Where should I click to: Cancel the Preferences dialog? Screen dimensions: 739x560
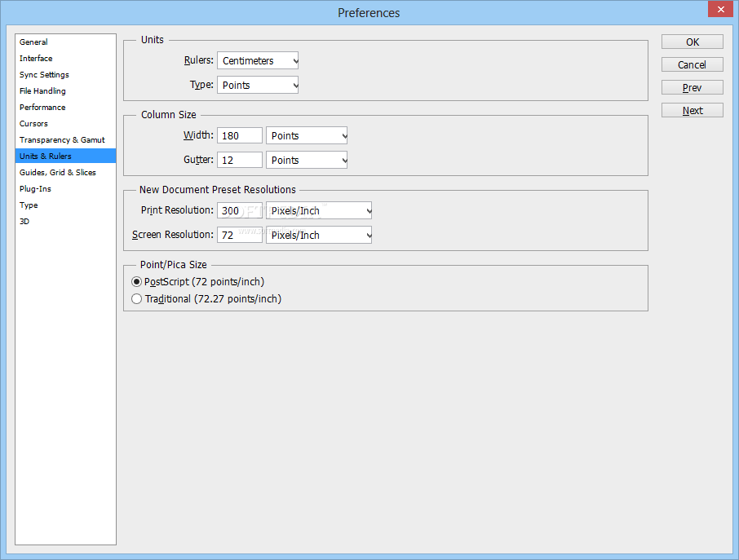(693, 64)
